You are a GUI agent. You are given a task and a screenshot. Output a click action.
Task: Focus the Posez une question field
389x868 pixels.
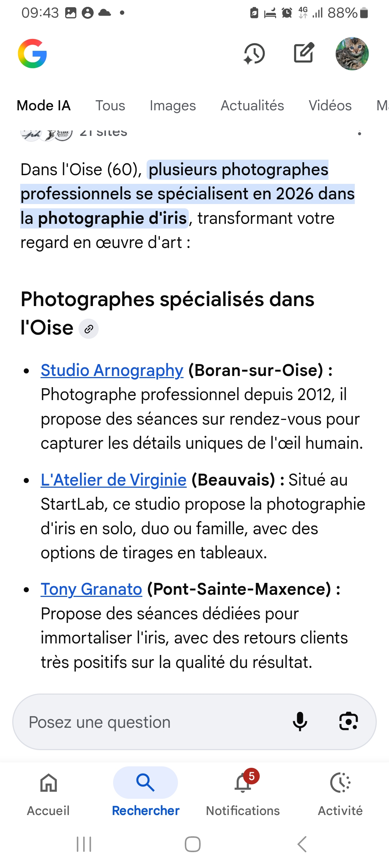click(151, 722)
